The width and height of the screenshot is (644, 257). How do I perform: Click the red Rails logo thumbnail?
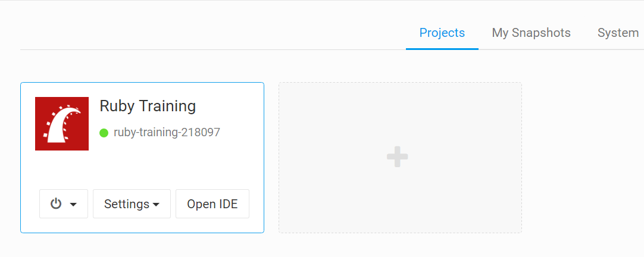(62, 124)
